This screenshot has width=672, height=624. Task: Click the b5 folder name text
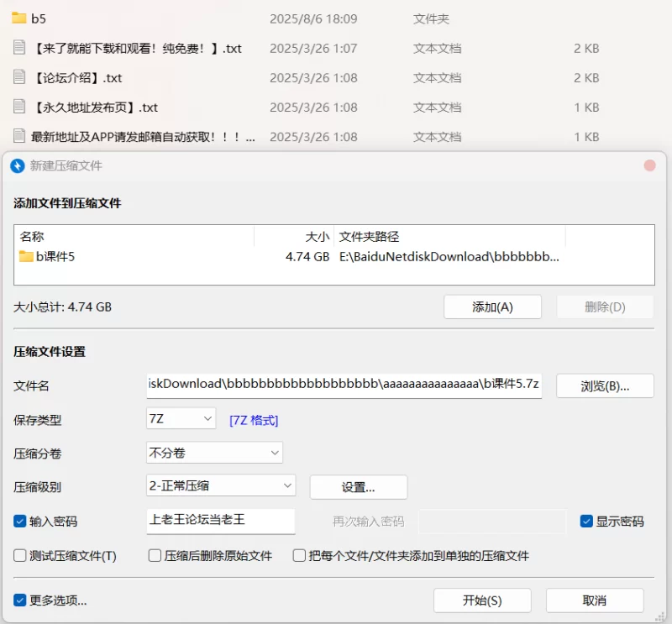39,18
